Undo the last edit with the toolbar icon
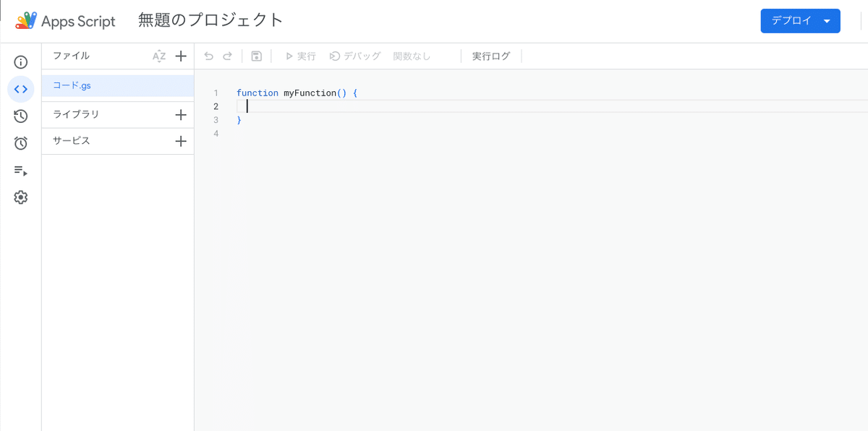This screenshot has width=868, height=431. [x=209, y=56]
